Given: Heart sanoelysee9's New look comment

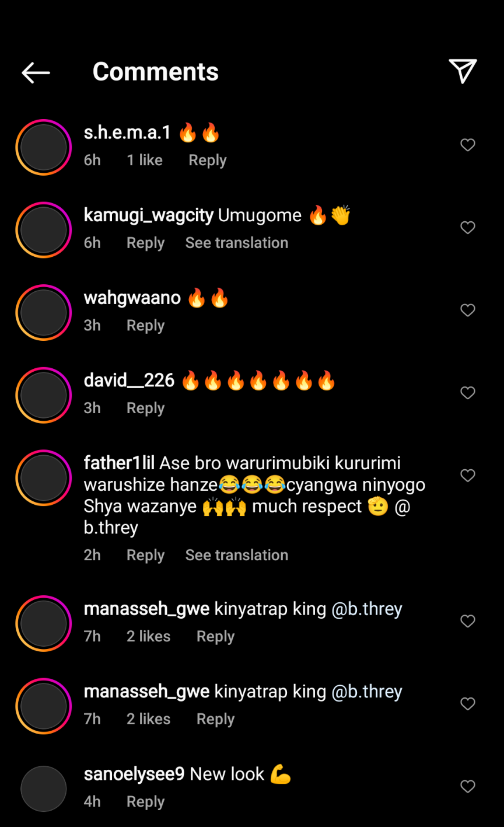Looking at the screenshot, I should [x=467, y=787].
